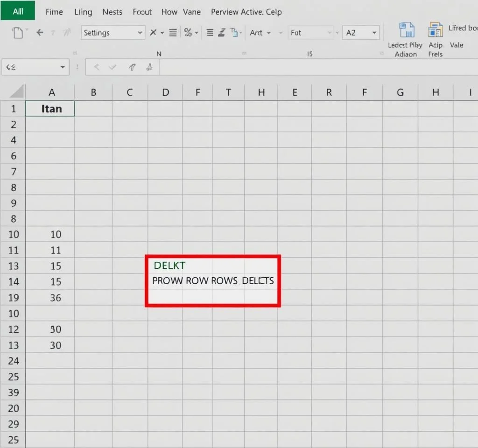The height and width of the screenshot is (448, 478).
Task: Click the back arrow icon in toolbar
Action: click(40, 33)
